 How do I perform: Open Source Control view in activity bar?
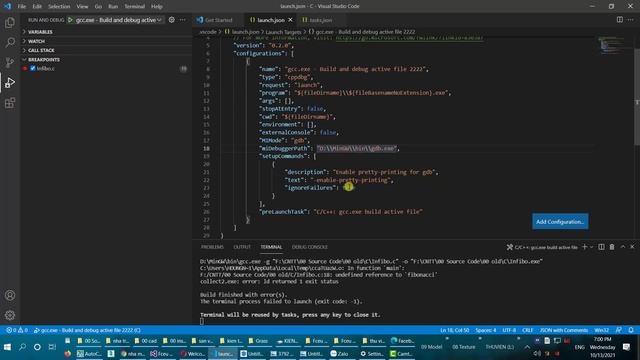click(x=10, y=62)
